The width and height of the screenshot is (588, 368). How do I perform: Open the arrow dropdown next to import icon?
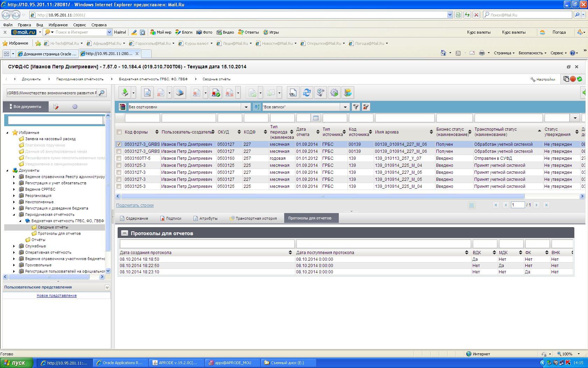[x=134, y=93]
